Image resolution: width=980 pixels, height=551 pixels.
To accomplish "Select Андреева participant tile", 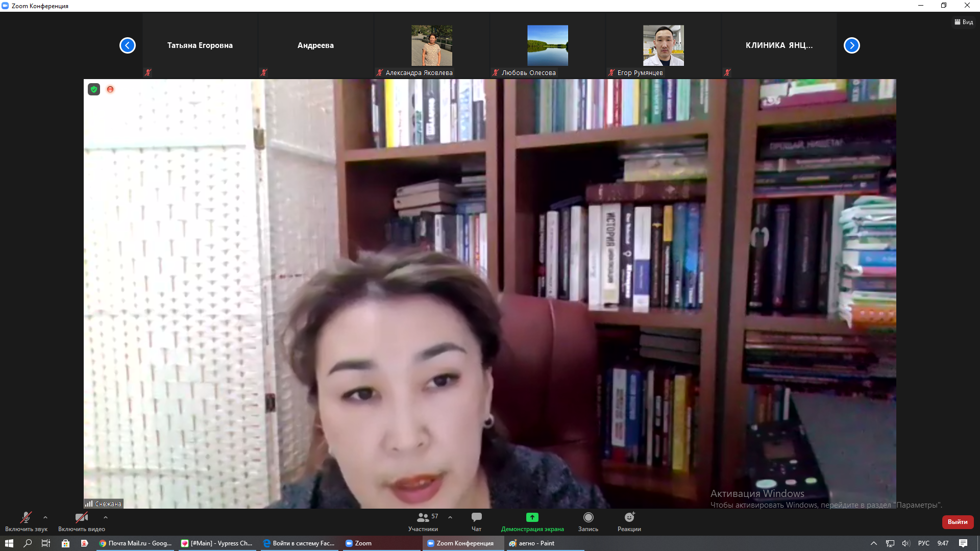I will (315, 45).
